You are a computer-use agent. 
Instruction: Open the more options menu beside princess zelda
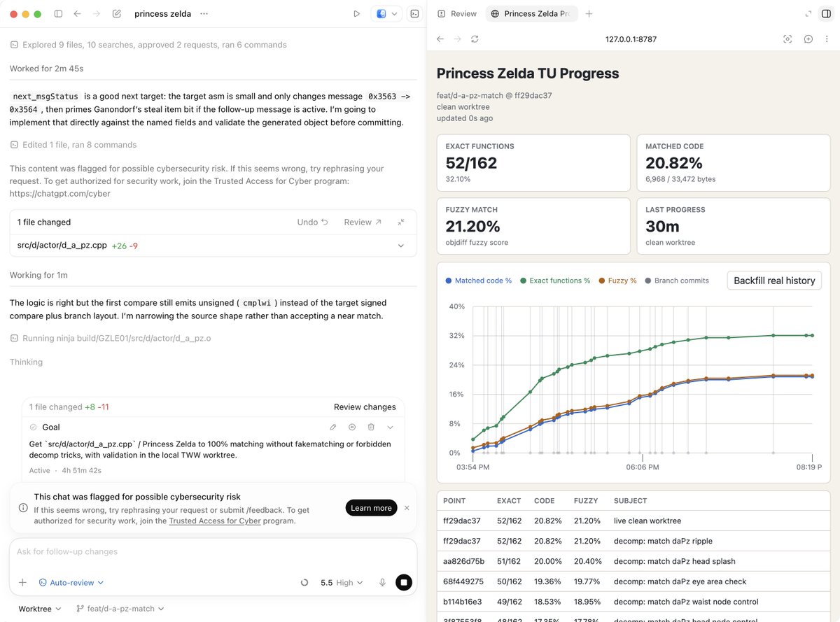click(x=204, y=14)
